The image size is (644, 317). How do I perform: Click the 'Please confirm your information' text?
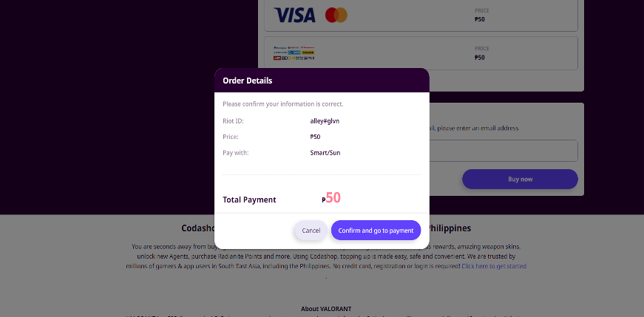coord(282,104)
